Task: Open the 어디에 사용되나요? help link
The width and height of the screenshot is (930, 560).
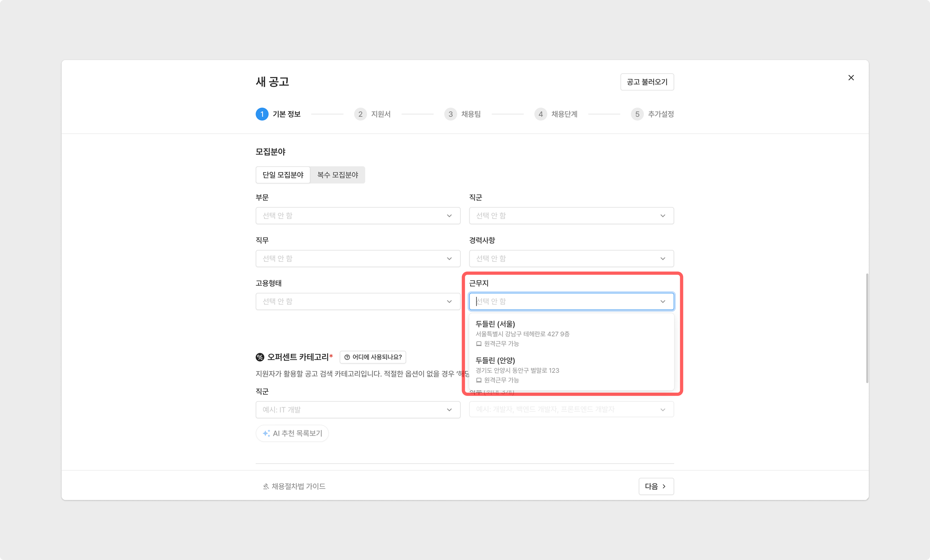Action: click(x=373, y=357)
